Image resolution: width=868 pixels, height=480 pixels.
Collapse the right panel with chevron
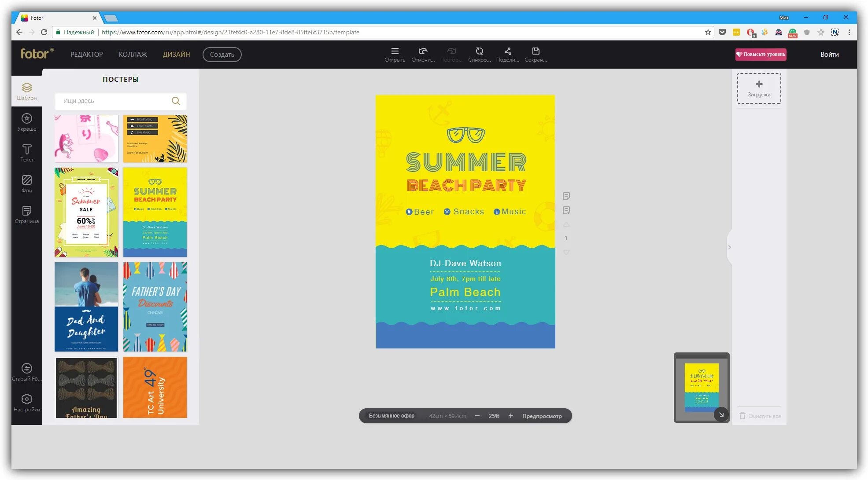tap(729, 247)
